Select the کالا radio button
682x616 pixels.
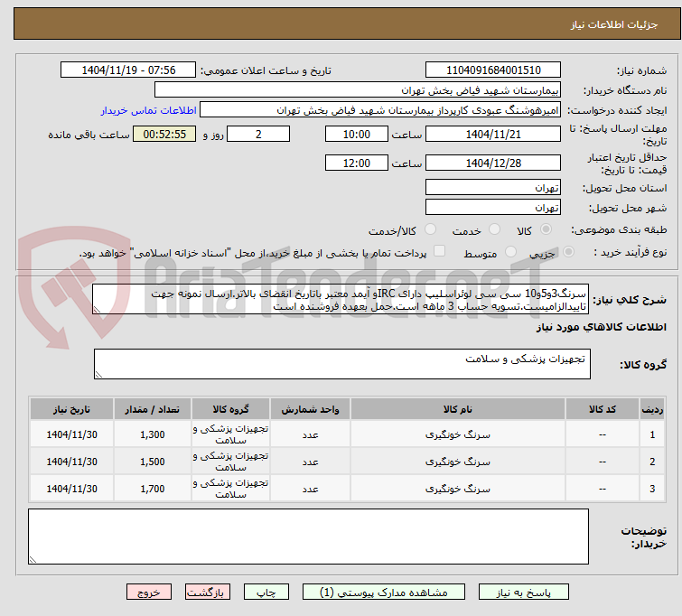tap(546, 229)
